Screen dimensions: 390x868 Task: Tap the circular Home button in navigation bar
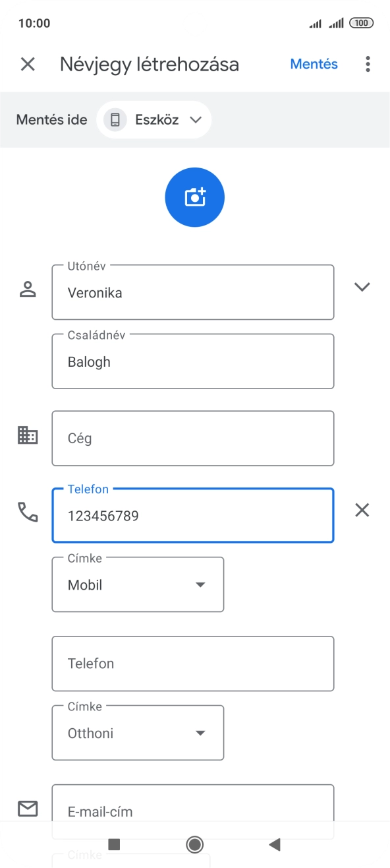coord(194,844)
